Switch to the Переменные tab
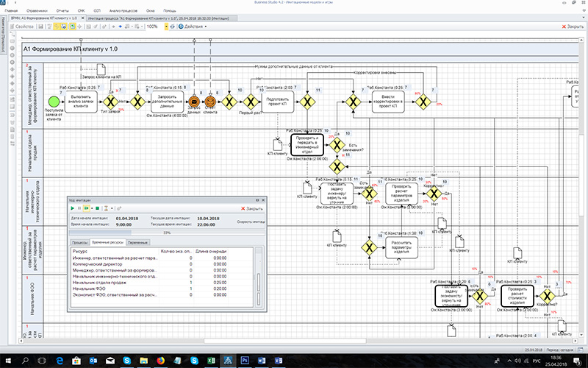The height and width of the screenshot is (368, 588). [138, 241]
